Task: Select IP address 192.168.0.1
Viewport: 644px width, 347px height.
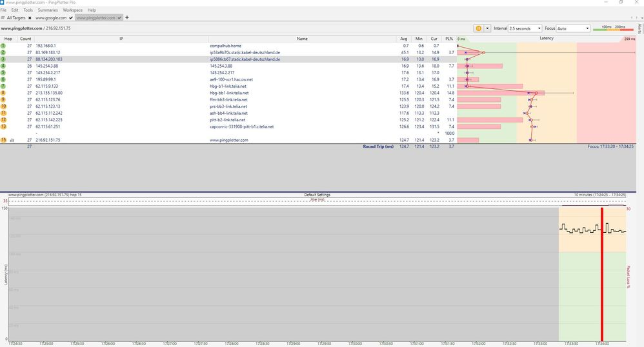Action: (x=46, y=46)
